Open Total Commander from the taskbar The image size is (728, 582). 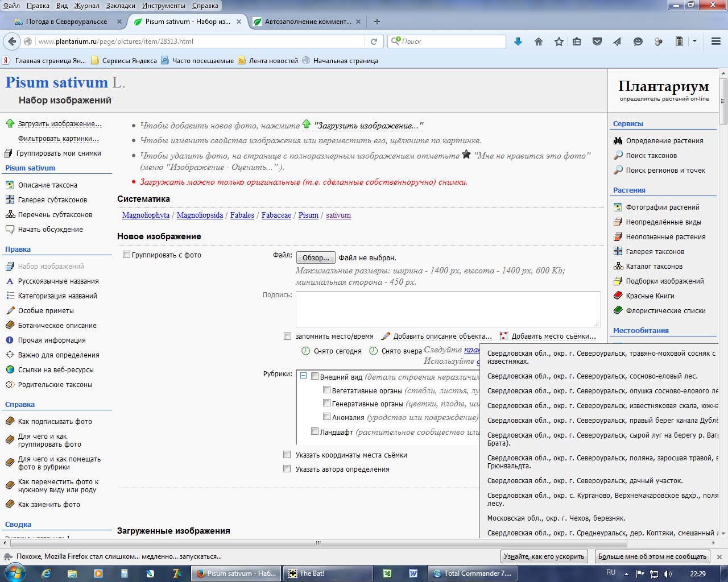(471, 573)
